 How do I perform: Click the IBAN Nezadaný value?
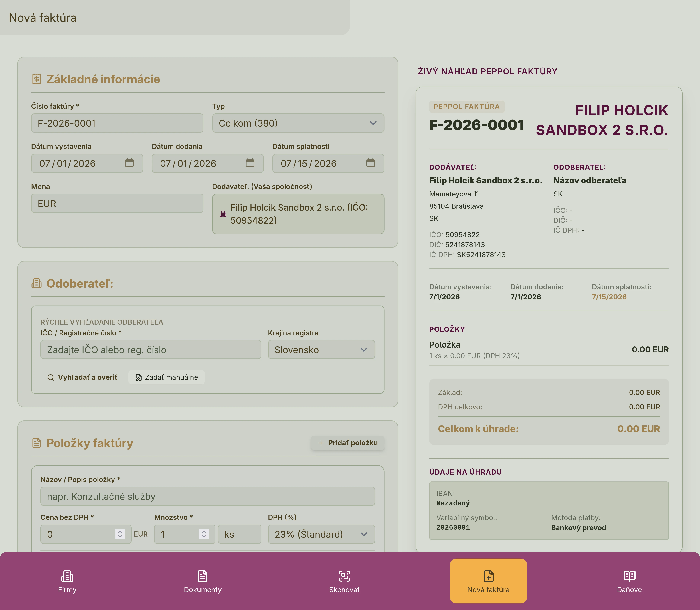click(453, 503)
